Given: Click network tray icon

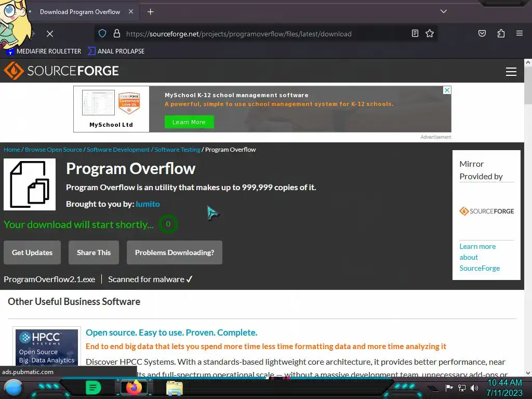Looking at the screenshot, I should click(461, 388).
